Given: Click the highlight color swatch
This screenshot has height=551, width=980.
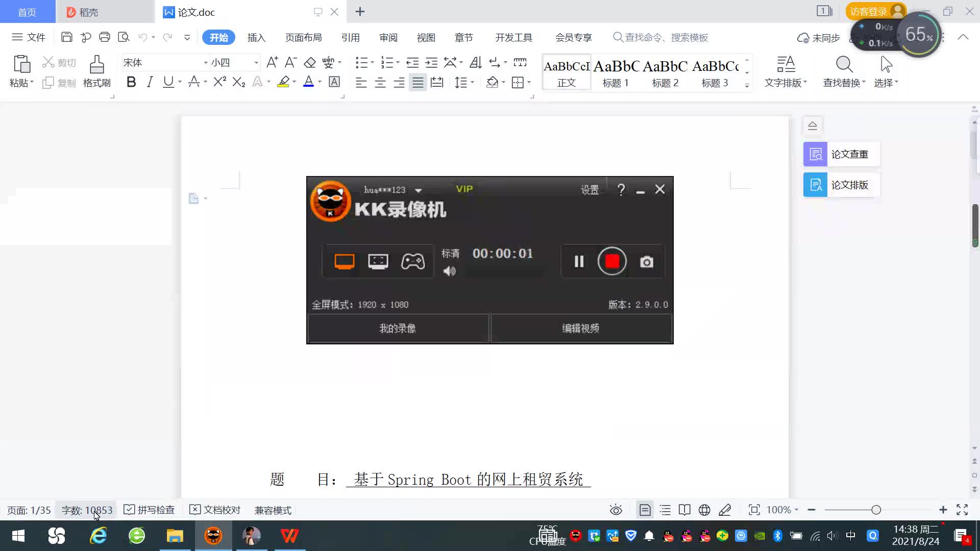Looking at the screenshot, I should tap(283, 82).
